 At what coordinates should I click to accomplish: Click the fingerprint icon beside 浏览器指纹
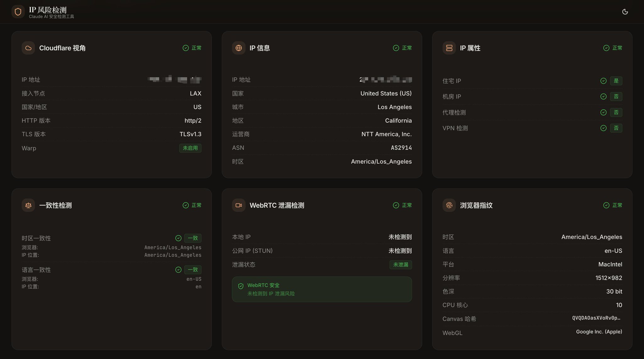(449, 205)
